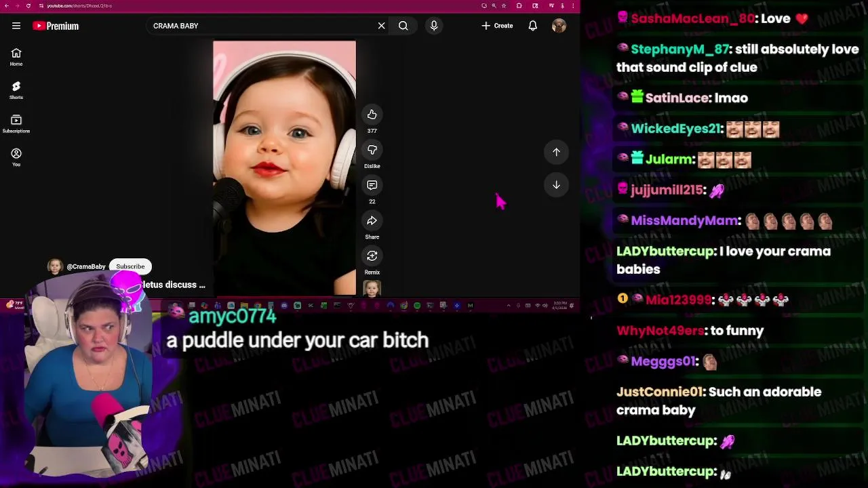Click username jujumill215 in chat
The width and height of the screenshot is (868, 488).
pyautogui.click(x=667, y=190)
